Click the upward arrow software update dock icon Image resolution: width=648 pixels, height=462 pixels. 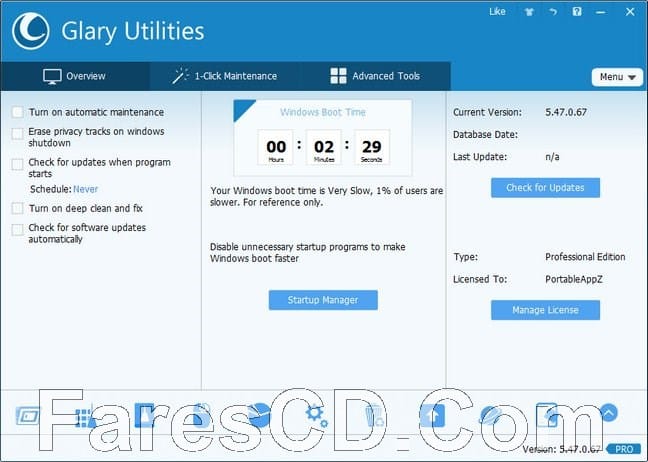[432, 415]
